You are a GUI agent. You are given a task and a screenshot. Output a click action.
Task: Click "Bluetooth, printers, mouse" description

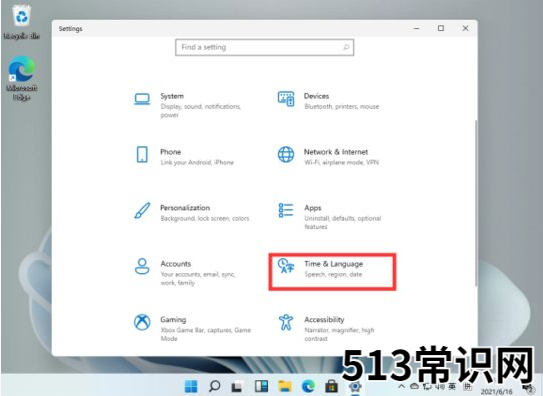(x=341, y=107)
